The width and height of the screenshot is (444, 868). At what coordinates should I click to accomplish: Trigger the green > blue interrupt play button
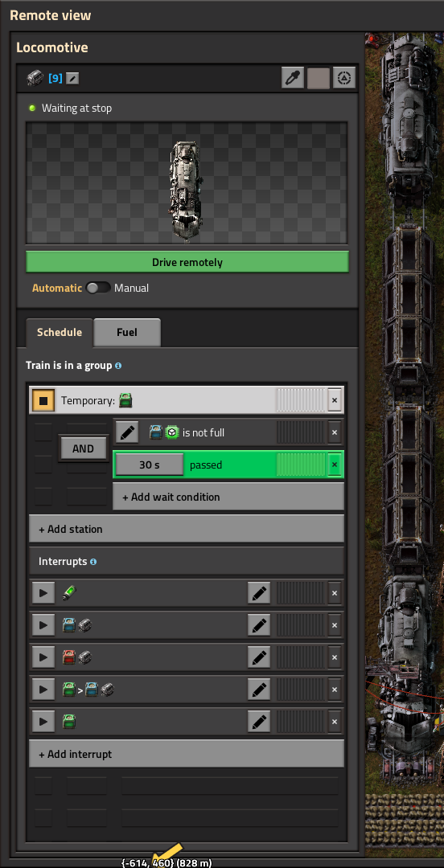43,690
